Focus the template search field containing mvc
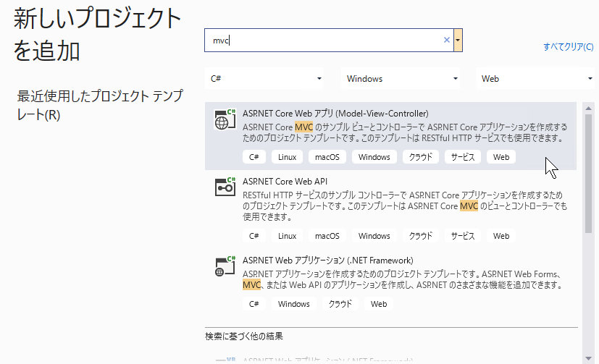The width and height of the screenshot is (599, 364). pos(329,40)
